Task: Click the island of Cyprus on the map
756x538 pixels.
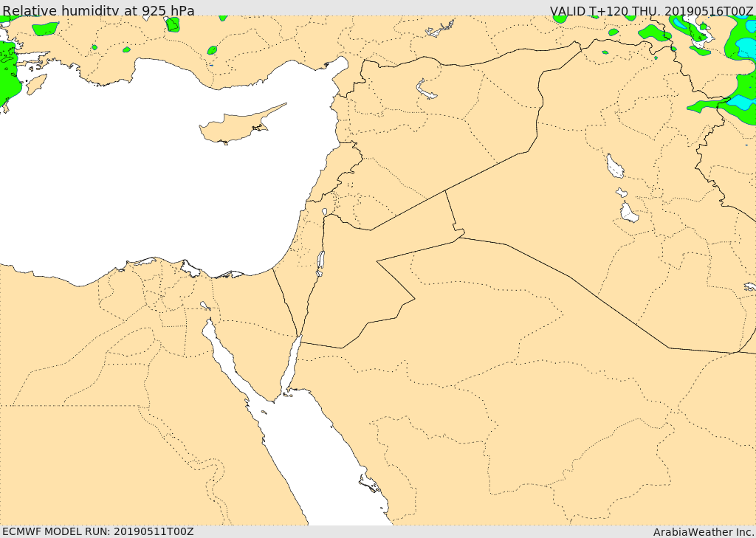Action: coord(238,125)
